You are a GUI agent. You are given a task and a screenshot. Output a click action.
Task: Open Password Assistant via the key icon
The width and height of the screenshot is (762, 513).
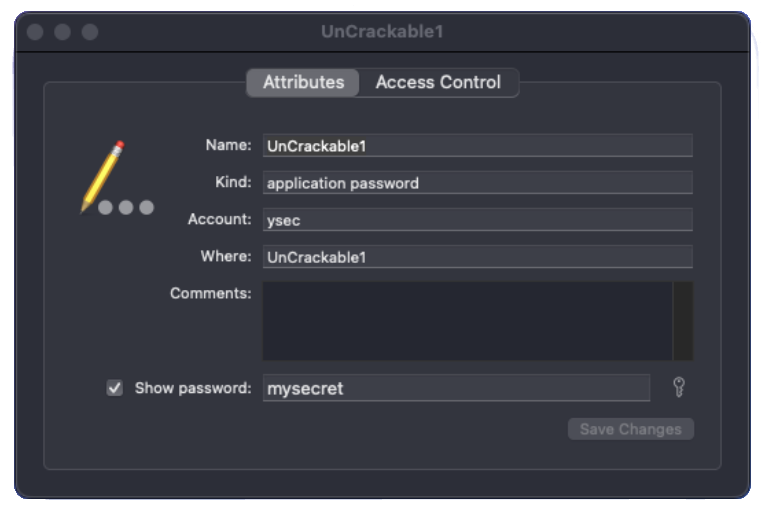point(679,388)
